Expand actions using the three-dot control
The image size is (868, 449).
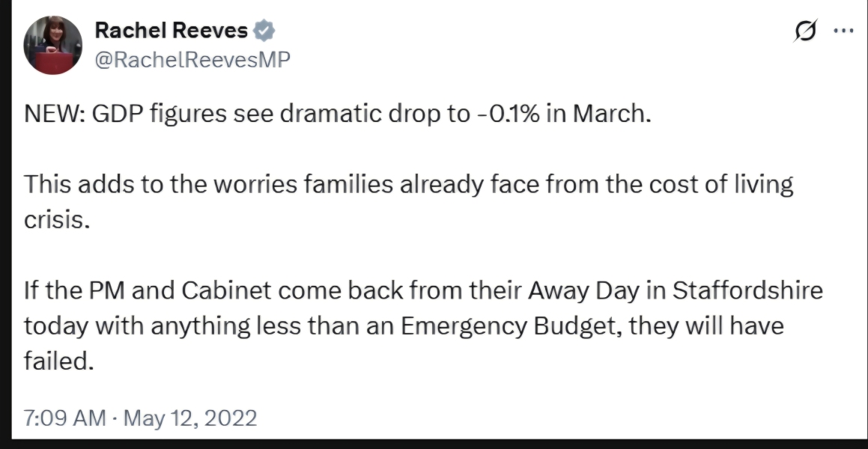(x=843, y=30)
